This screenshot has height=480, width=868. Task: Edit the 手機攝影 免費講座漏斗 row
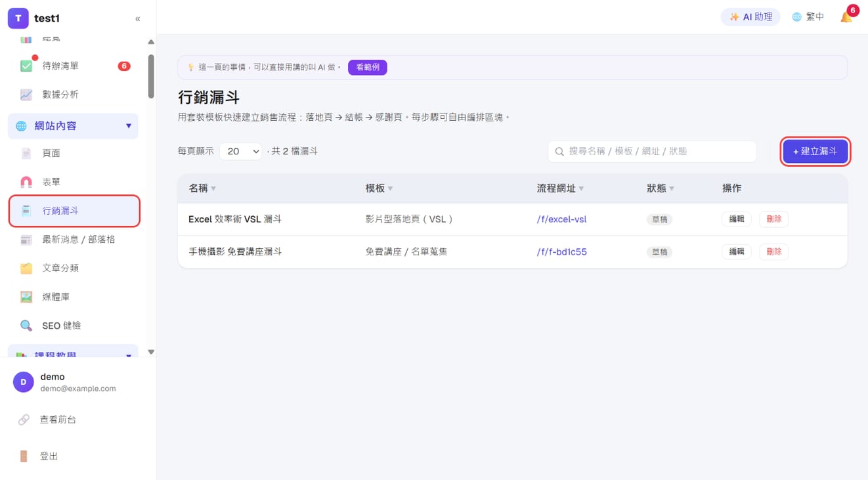pos(737,251)
